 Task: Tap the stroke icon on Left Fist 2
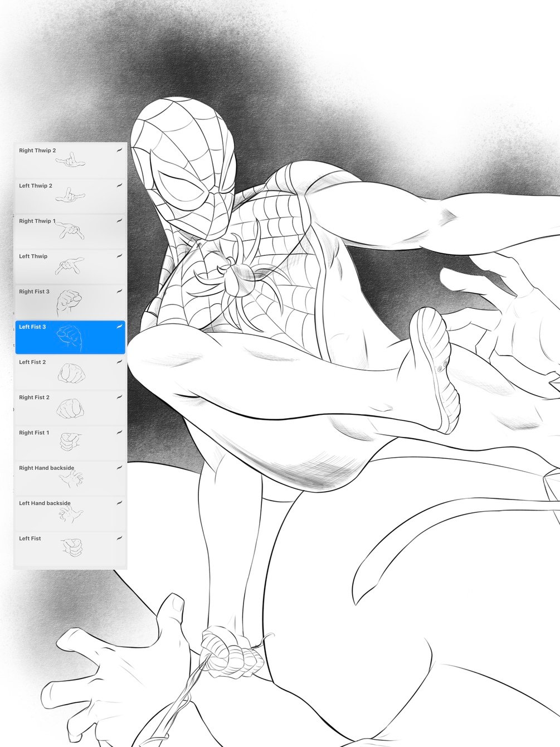pyautogui.click(x=119, y=362)
